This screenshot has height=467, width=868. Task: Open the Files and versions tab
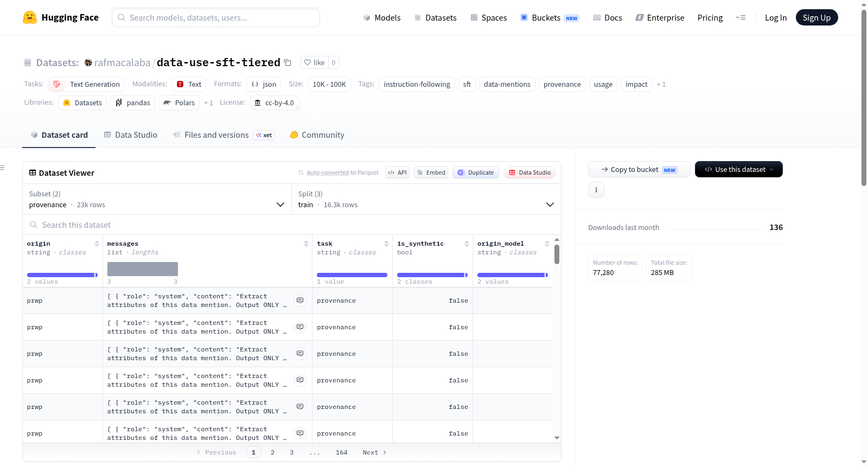tap(224, 135)
